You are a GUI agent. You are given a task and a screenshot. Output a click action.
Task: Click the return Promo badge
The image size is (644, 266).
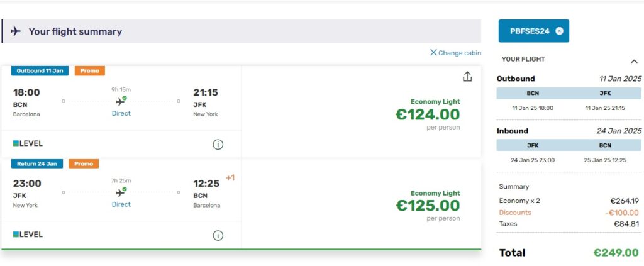[x=83, y=164]
